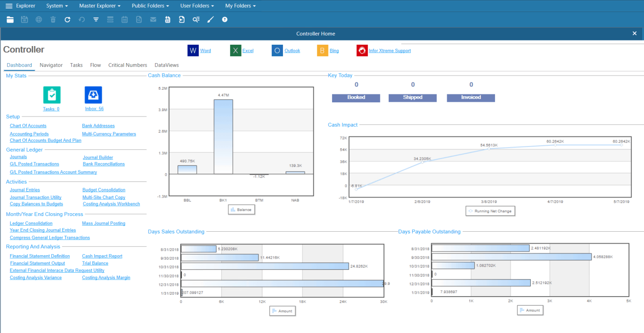
Task: Click the globe toolbar icon
Action: 39,19
